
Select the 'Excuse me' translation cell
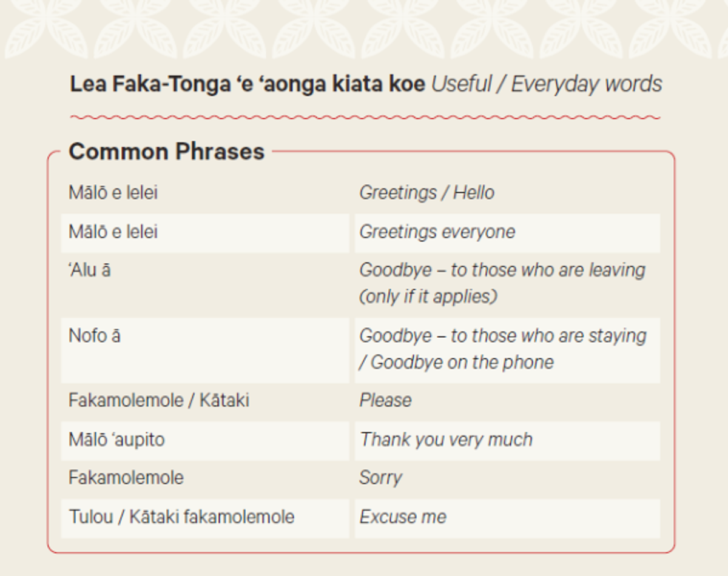[x=507, y=518]
